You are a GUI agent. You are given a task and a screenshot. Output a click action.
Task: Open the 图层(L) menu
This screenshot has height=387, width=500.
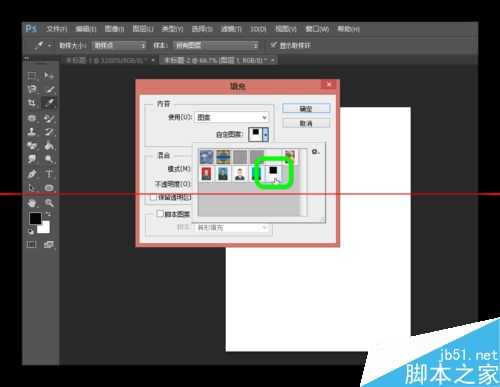point(143,29)
